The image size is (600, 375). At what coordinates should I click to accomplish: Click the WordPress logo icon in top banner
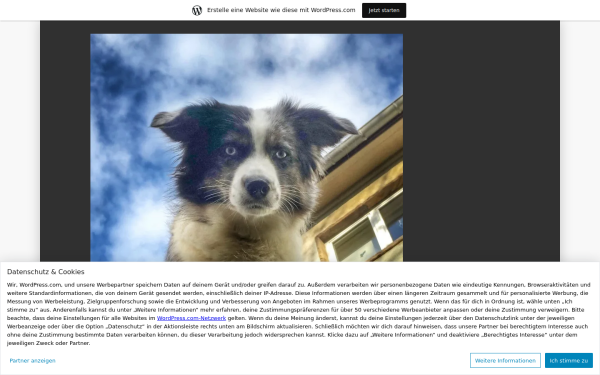(197, 10)
